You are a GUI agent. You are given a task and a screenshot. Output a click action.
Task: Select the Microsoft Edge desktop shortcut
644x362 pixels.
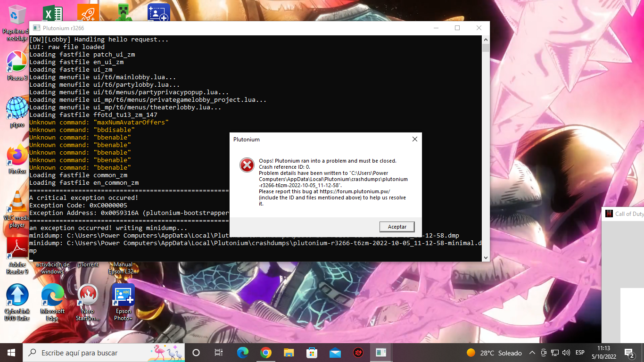tap(52, 302)
